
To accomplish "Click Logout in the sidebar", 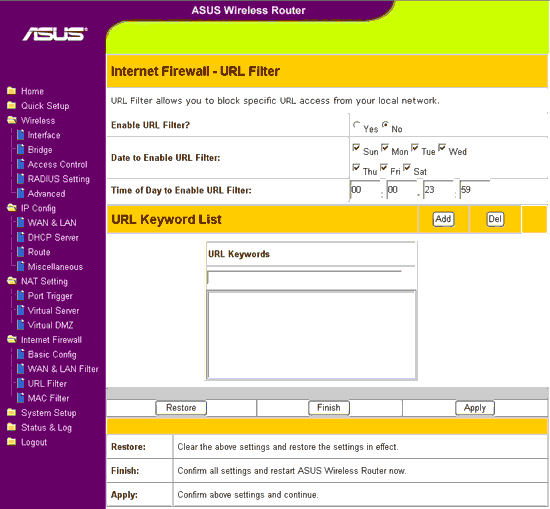I will (x=34, y=442).
